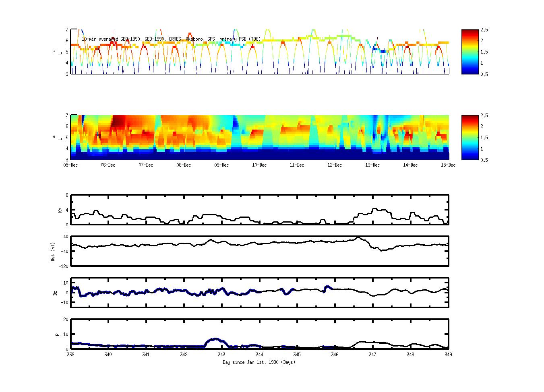The width and height of the screenshot is (544, 392).
Task: Click the '05-Dec' date tick label
Action: click(71, 165)
